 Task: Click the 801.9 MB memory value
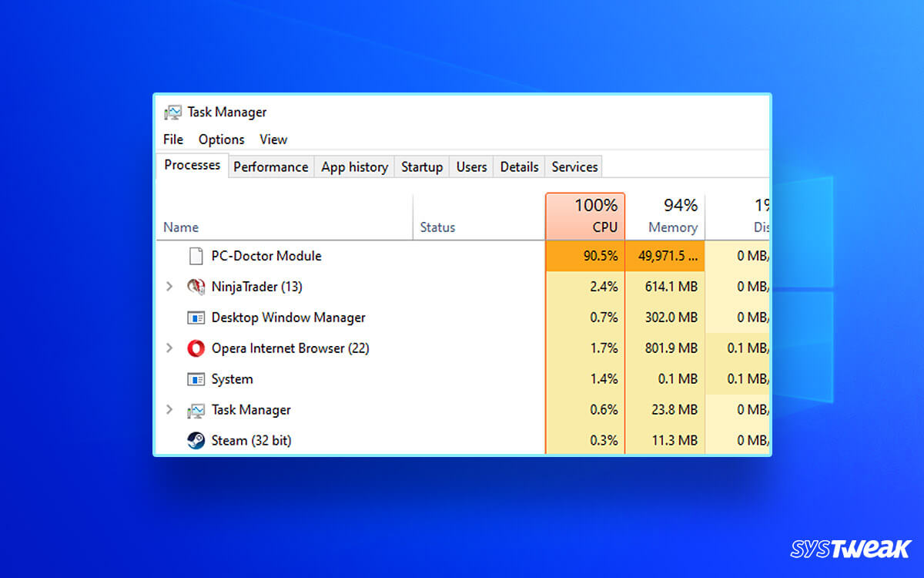point(671,348)
